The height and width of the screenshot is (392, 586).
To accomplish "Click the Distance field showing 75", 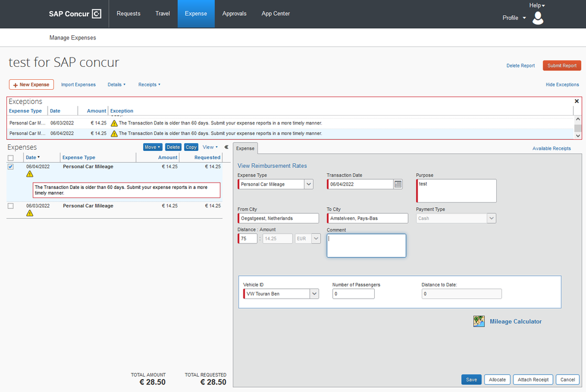I will (248, 238).
